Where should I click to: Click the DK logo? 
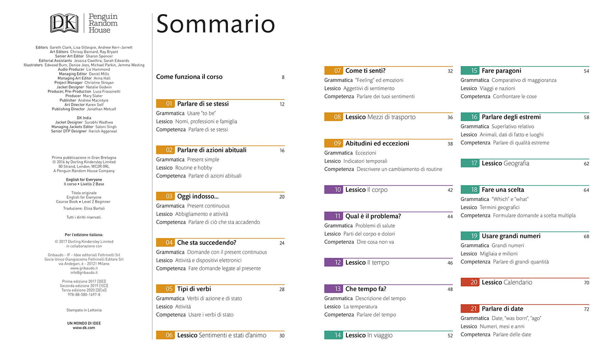coord(64,23)
